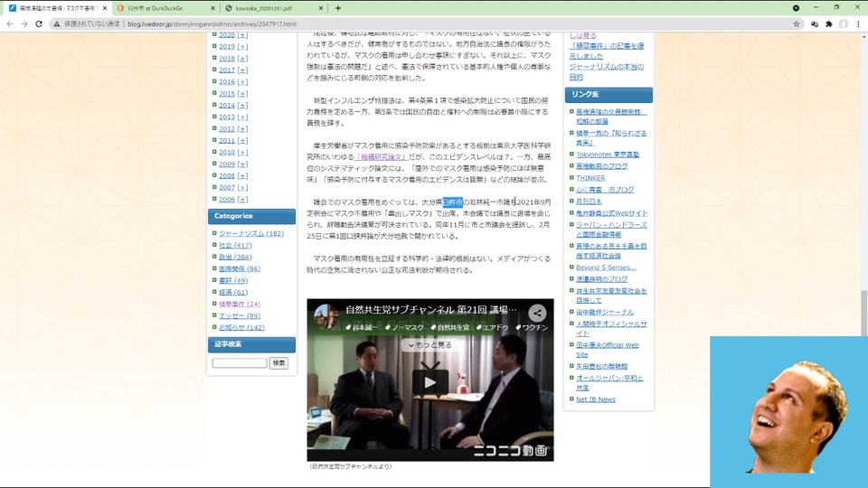Open the 2009 archive link
868x488 pixels.
point(227,164)
